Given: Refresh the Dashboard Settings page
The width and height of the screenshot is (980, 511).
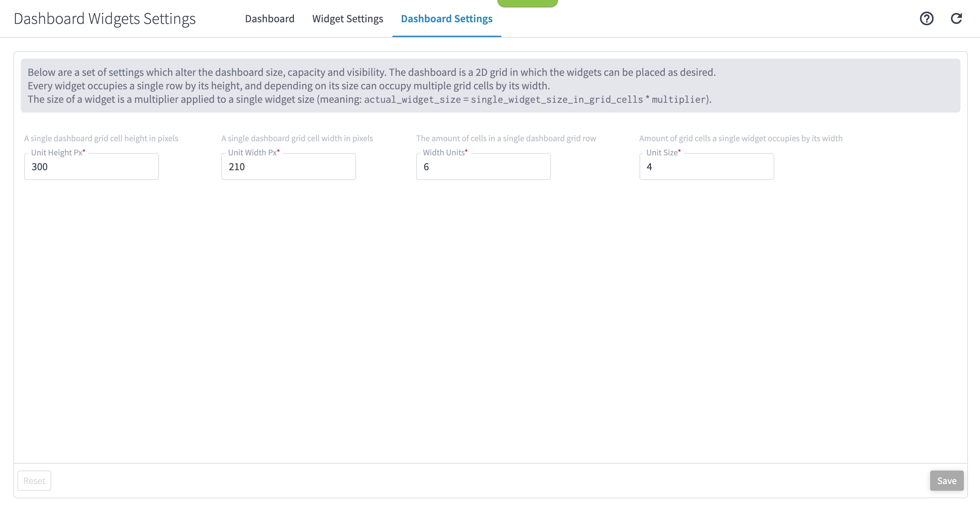Looking at the screenshot, I should (x=957, y=18).
